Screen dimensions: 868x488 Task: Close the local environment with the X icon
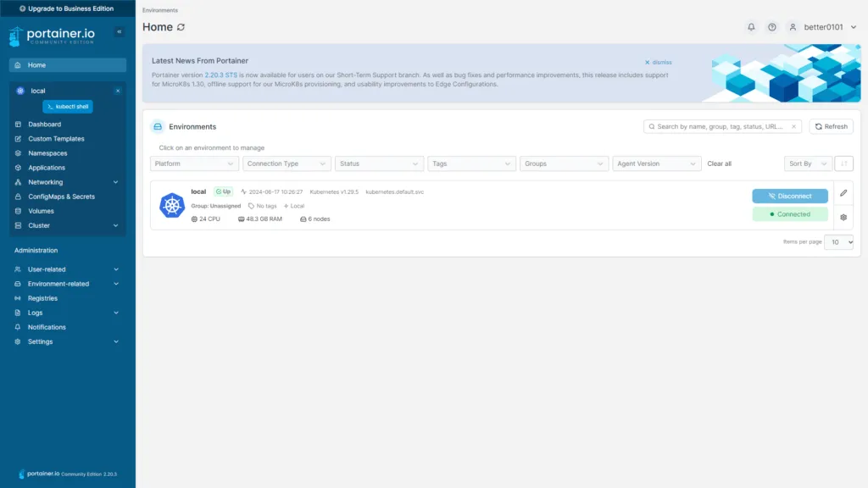pos(118,91)
